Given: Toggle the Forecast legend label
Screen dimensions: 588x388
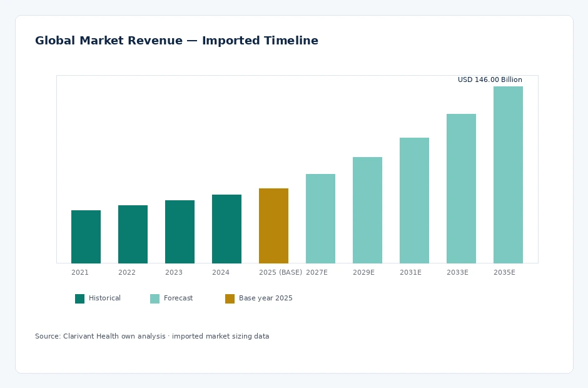Looking at the screenshot, I should 178,299.
